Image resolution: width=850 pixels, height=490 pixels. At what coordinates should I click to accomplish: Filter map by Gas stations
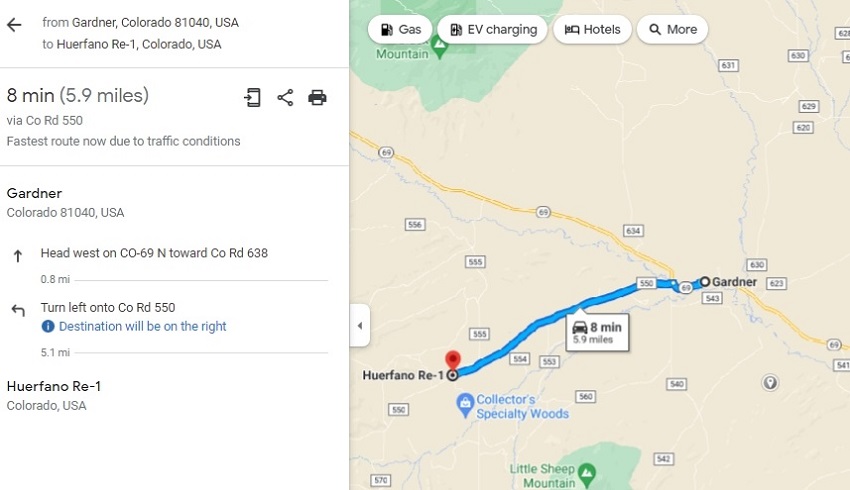coord(400,29)
